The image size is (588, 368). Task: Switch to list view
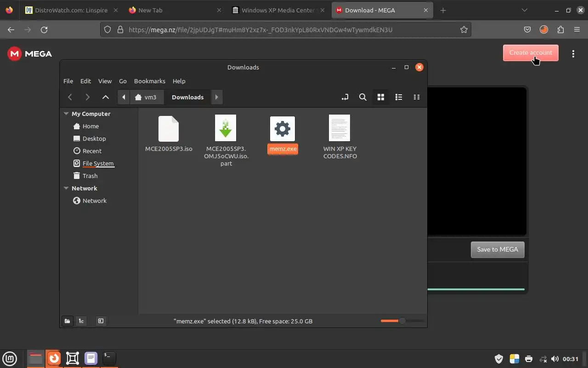coord(399,97)
